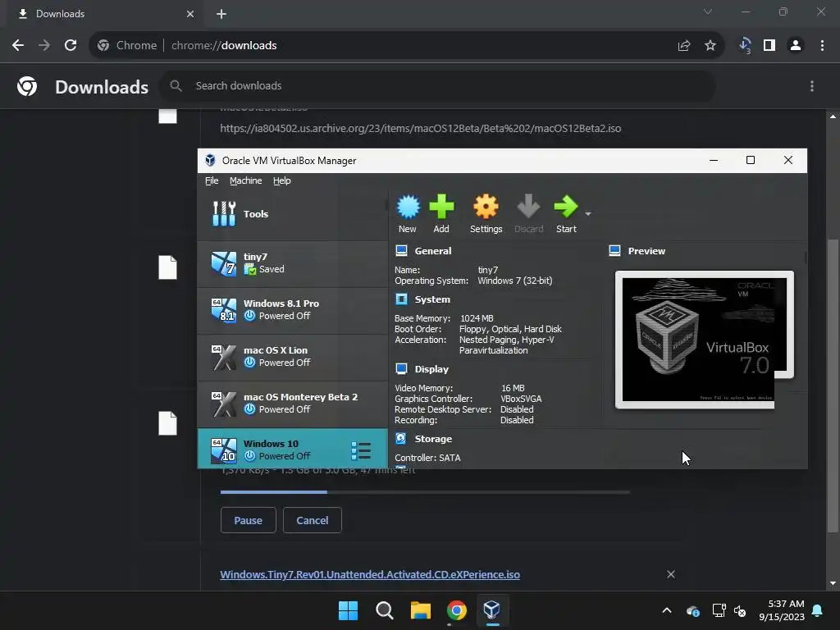Open the Help menu in VirtualBox
Viewport: 840px width, 630px height.
tap(282, 180)
